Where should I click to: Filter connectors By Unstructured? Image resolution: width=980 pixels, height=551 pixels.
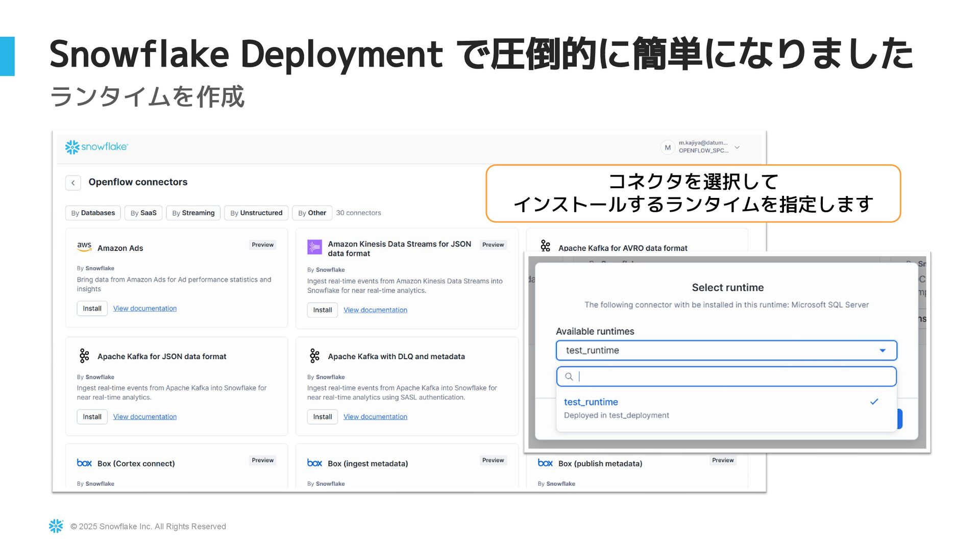click(x=256, y=213)
